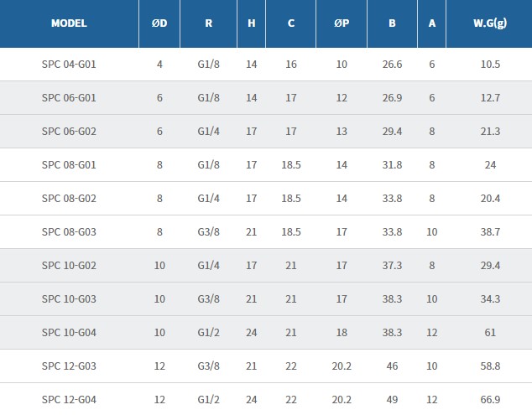Click weight value 66.9 for SPC 12-G04
Screen dimensions: 532x415
click(491, 399)
